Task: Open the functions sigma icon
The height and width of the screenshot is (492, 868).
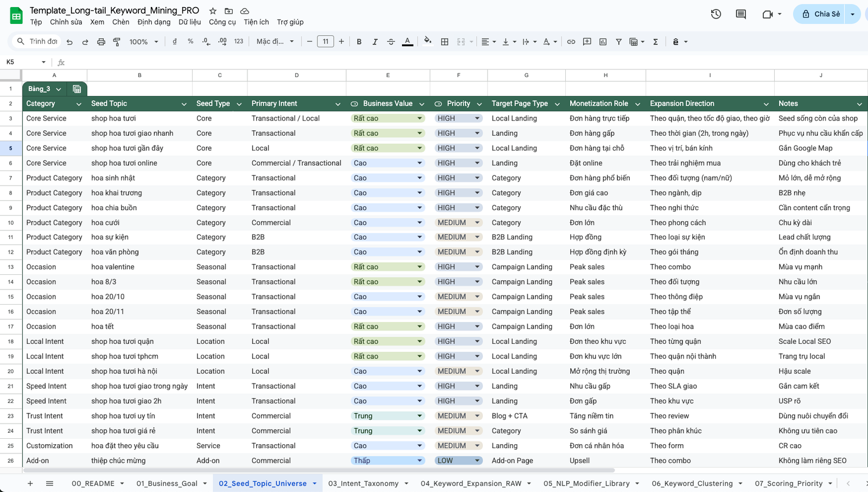Action: (655, 42)
